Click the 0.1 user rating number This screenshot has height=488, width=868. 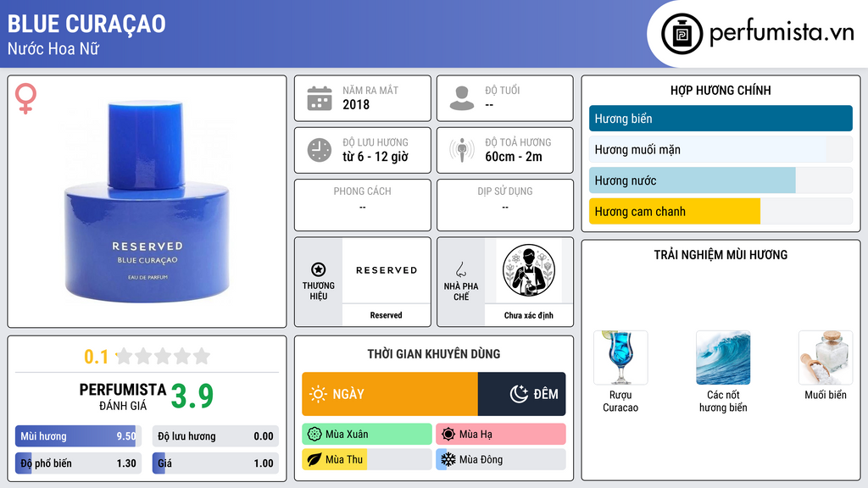[97, 357]
